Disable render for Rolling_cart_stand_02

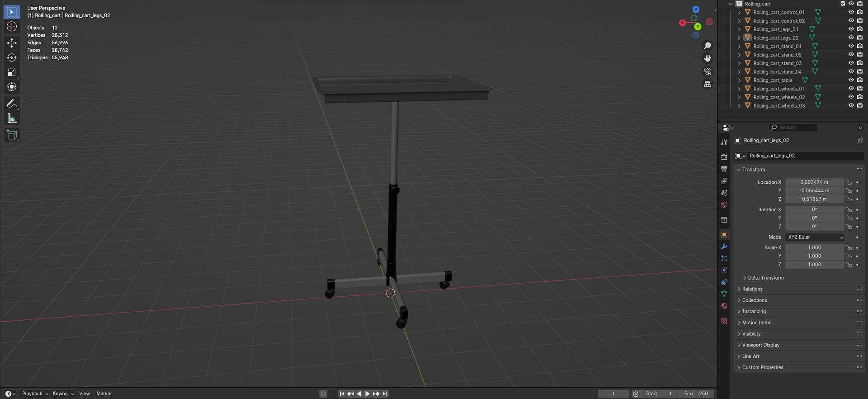coord(859,55)
